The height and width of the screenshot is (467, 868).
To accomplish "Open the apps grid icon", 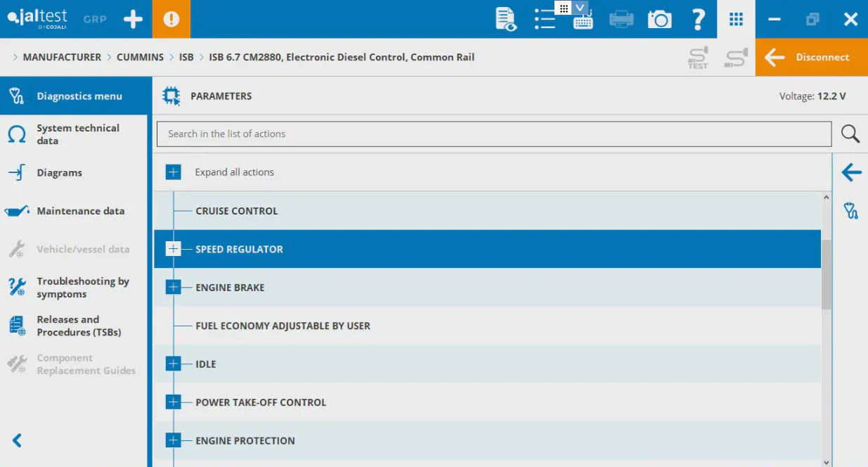I will tap(736, 19).
